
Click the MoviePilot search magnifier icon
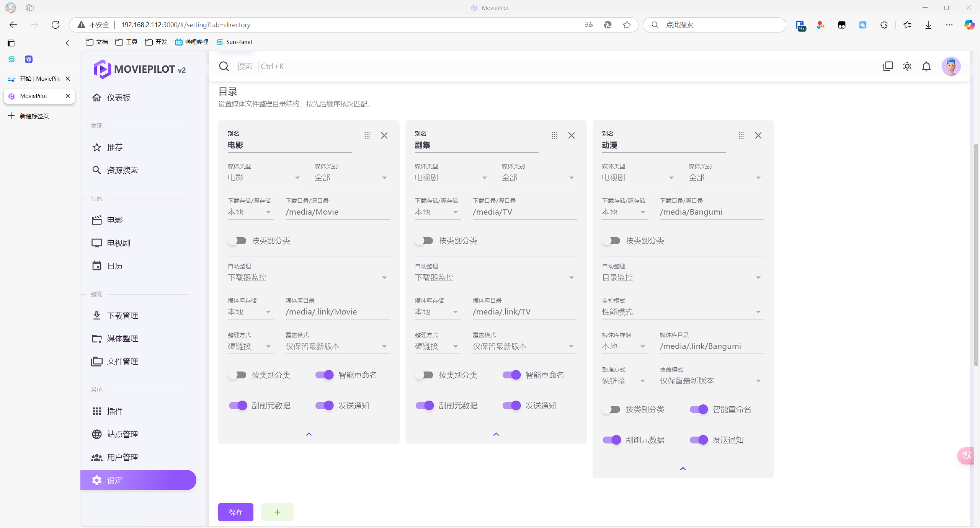(x=224, y=66)
